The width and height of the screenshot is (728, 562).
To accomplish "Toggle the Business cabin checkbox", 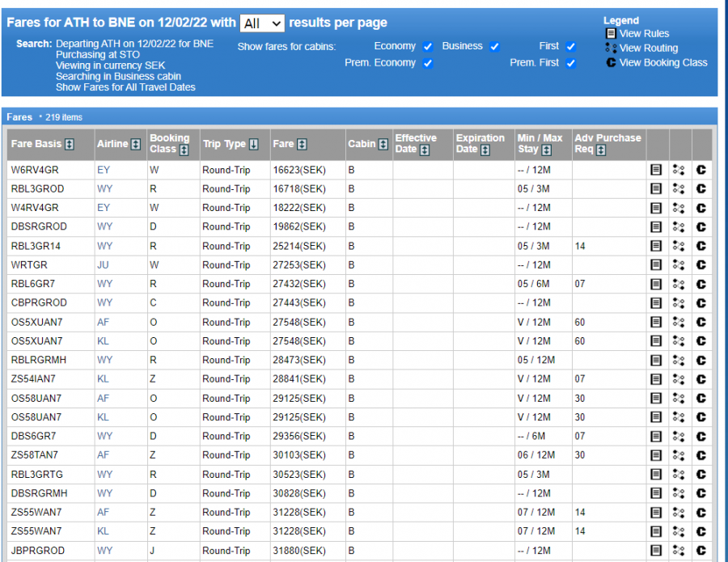I will pyautogui.click(x=494, y=47).
